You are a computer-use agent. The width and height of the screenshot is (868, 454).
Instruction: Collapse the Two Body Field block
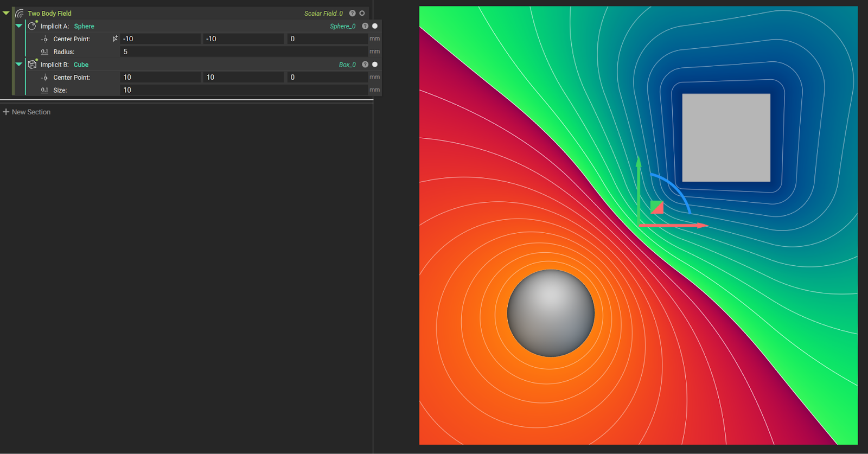[x=6, y=13]
